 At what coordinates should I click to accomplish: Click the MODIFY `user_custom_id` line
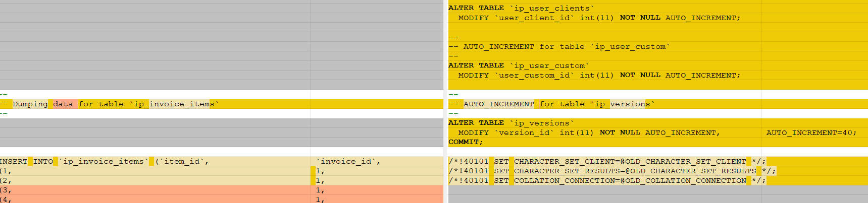(x=599, y=75)
